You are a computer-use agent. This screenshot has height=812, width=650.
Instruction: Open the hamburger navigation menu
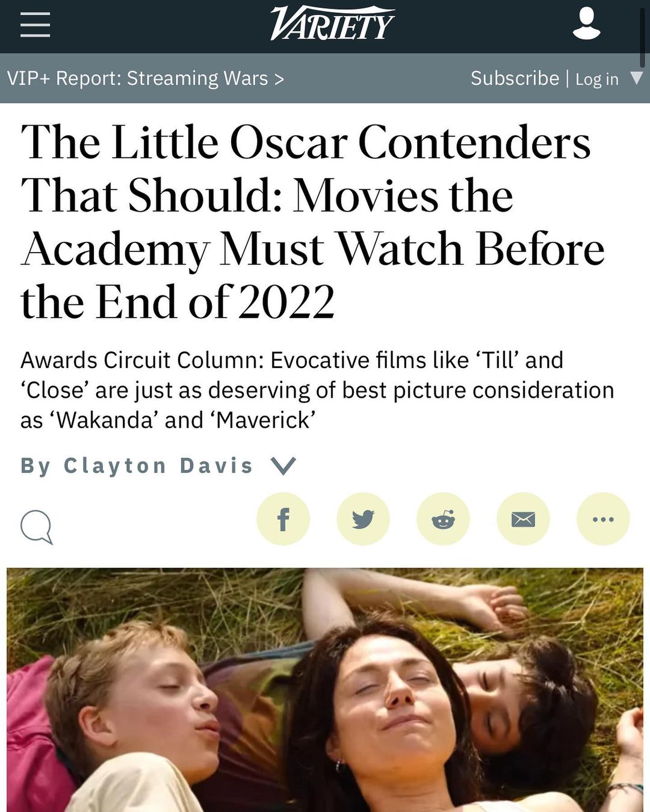tap(35, 25)
